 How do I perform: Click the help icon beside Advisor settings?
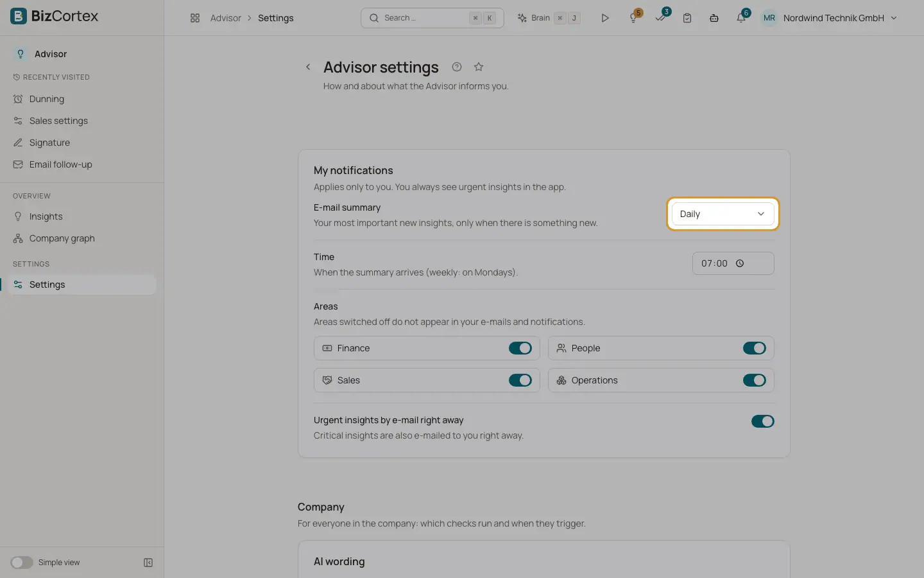tap(457, 67)
